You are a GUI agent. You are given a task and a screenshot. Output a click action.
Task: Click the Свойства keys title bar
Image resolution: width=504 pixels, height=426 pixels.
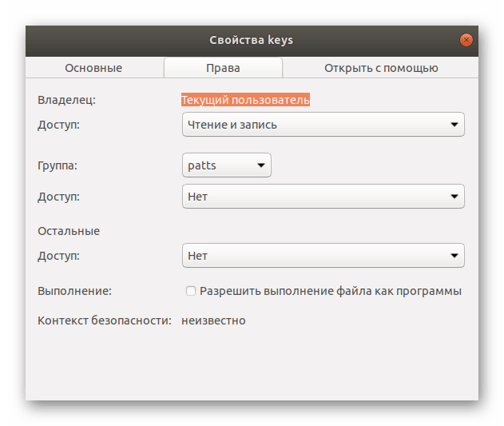[x=251, y=40]
